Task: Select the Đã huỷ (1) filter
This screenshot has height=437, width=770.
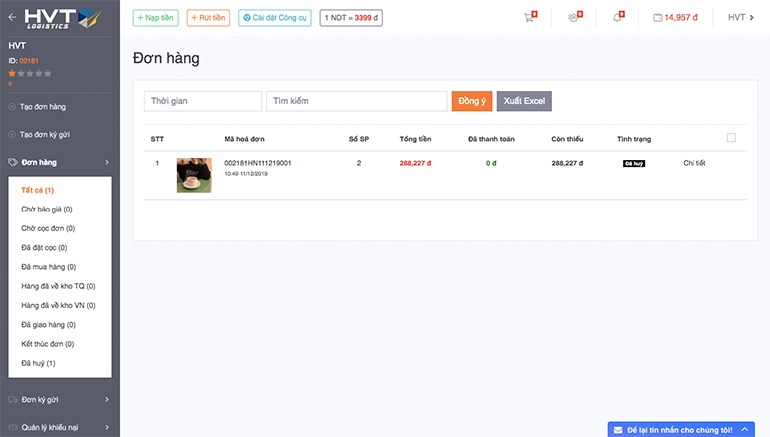Action: point(38,363)
